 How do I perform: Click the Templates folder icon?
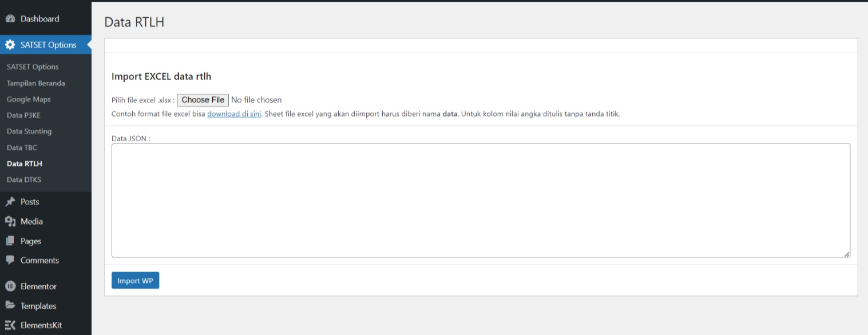click(10, 306)
